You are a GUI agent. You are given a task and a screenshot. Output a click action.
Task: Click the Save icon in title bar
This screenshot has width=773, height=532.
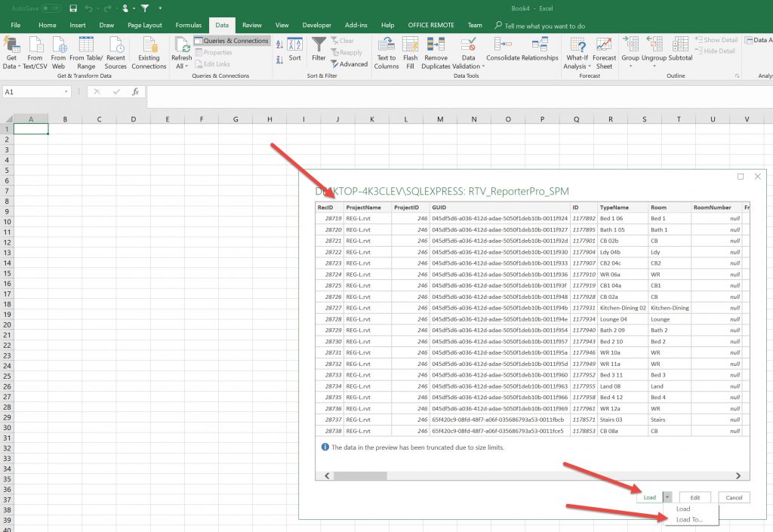72,8
